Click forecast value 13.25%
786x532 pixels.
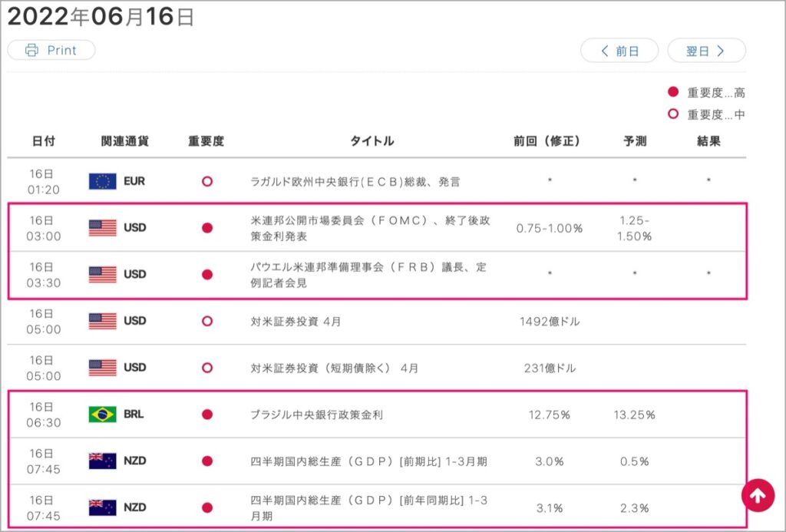(x=634, y=415)
